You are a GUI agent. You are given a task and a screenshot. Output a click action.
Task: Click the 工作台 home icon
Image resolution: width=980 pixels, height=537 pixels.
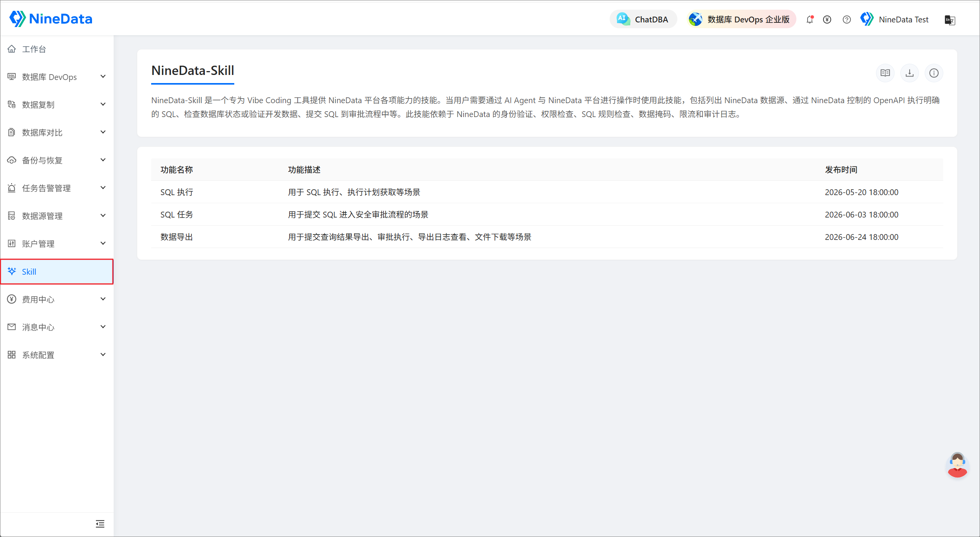[12, 49]
